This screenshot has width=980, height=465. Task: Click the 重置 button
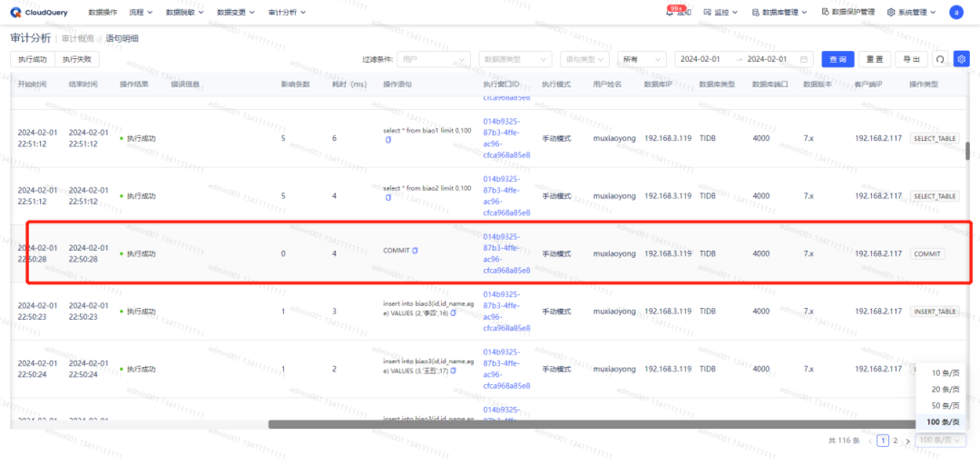click(875, 59)
